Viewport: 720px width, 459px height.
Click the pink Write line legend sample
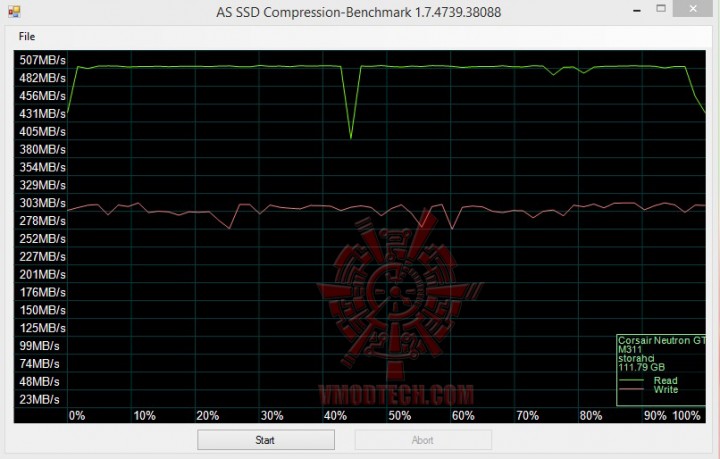(631, 390)
